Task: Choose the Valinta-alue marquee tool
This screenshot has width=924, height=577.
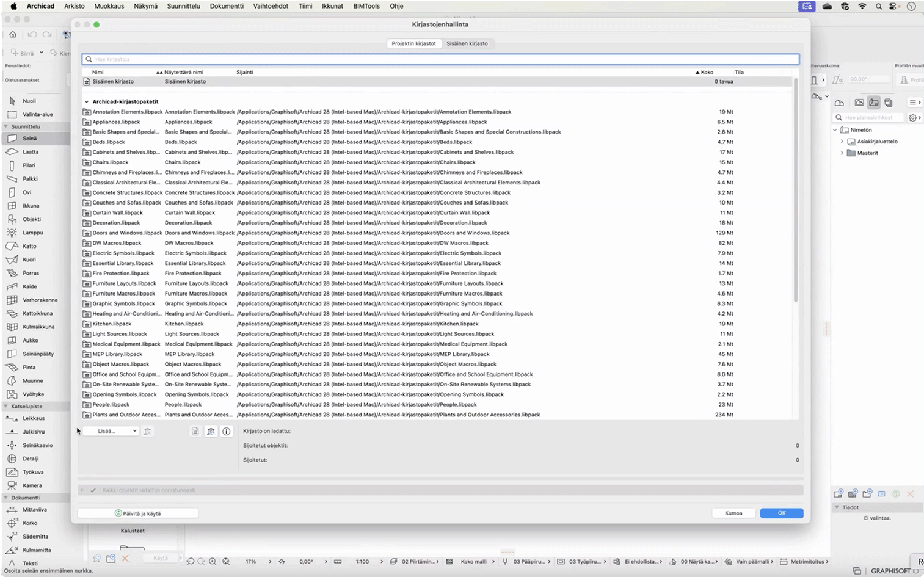Action: pos(37,114)
